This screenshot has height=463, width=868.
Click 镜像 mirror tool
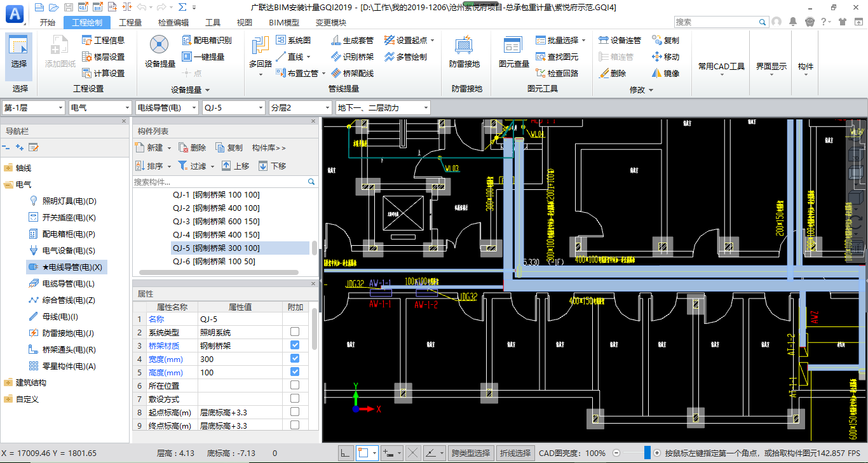(666, 73)
